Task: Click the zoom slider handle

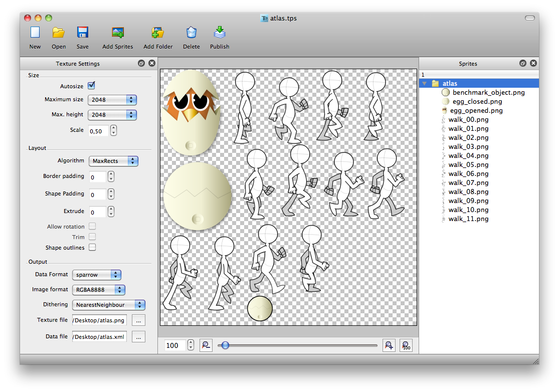Action: point(225,345)
